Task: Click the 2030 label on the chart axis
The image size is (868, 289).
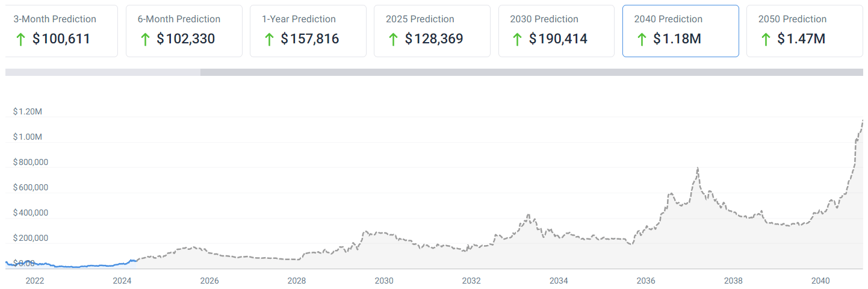Action: (x=384, y=281)
